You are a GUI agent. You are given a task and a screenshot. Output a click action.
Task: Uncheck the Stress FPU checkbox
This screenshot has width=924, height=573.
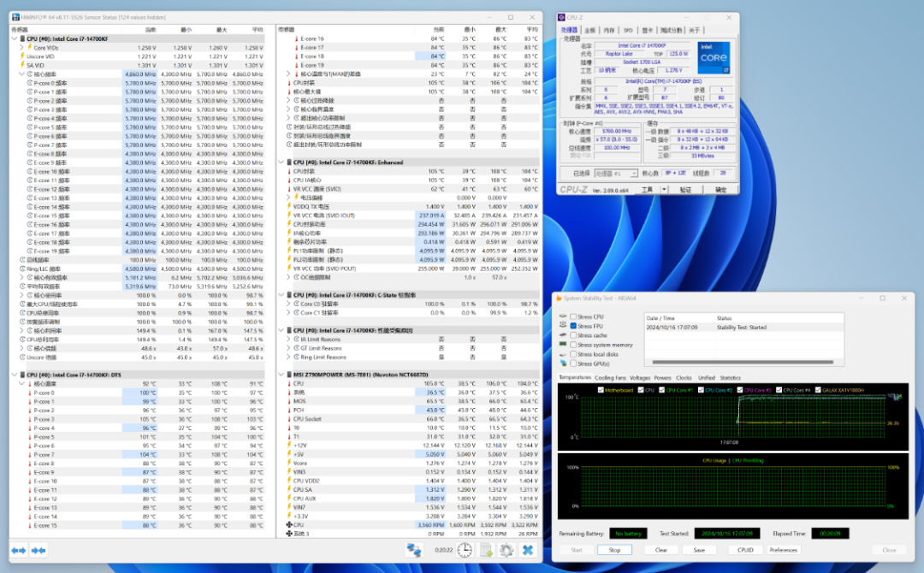(x=573, y=326)
